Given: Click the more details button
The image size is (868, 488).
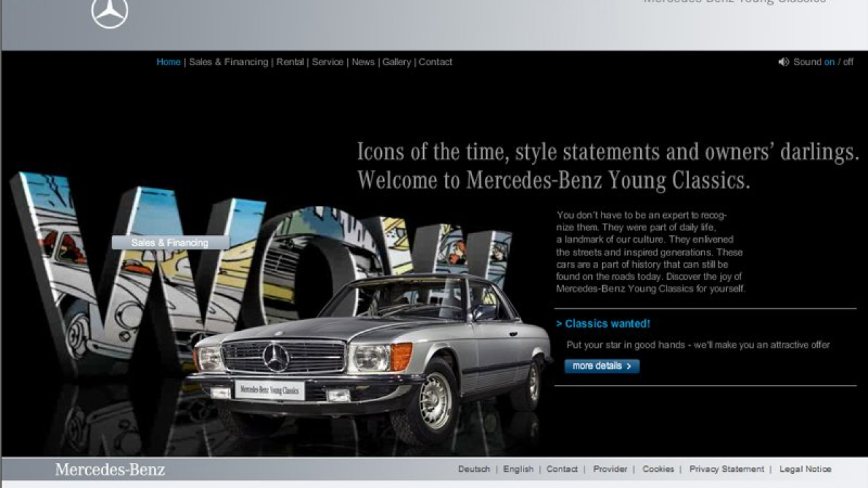Looking at the screenshot, I should (x=602, y=366).
